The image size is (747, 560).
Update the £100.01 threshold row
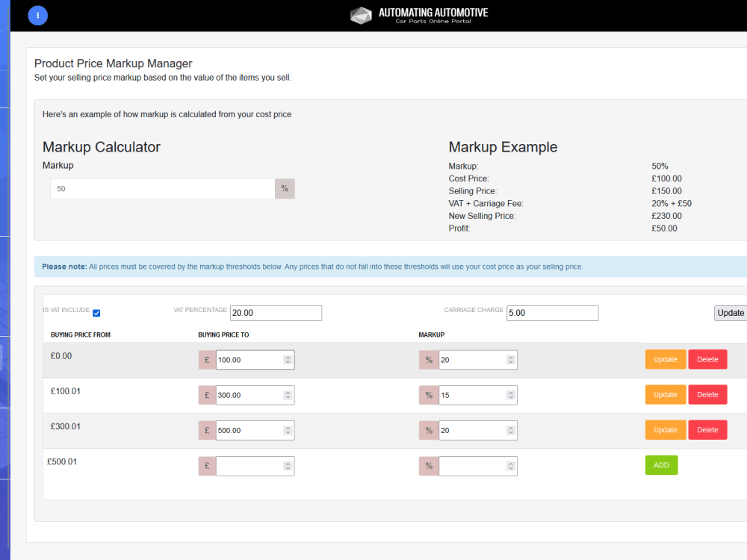[x=666, y=395]
